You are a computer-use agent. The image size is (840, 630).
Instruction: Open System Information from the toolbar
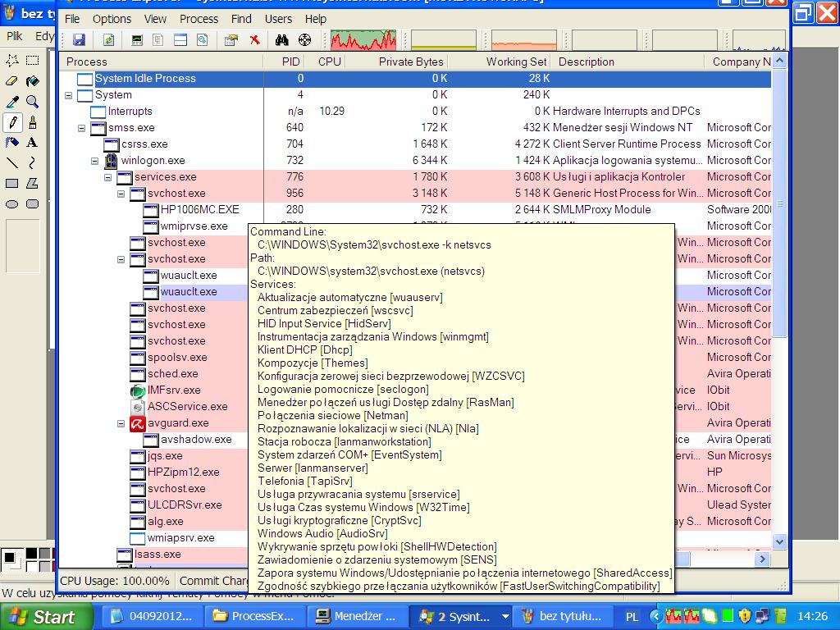137,39
